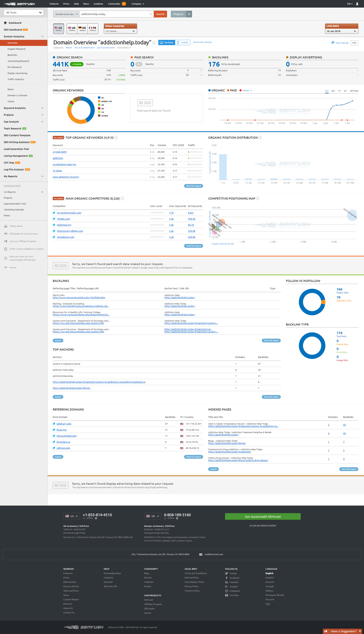The image size is (364, 634).
Task: Open external link icon for salisbury.edu
Action: (x=54, y=424)
